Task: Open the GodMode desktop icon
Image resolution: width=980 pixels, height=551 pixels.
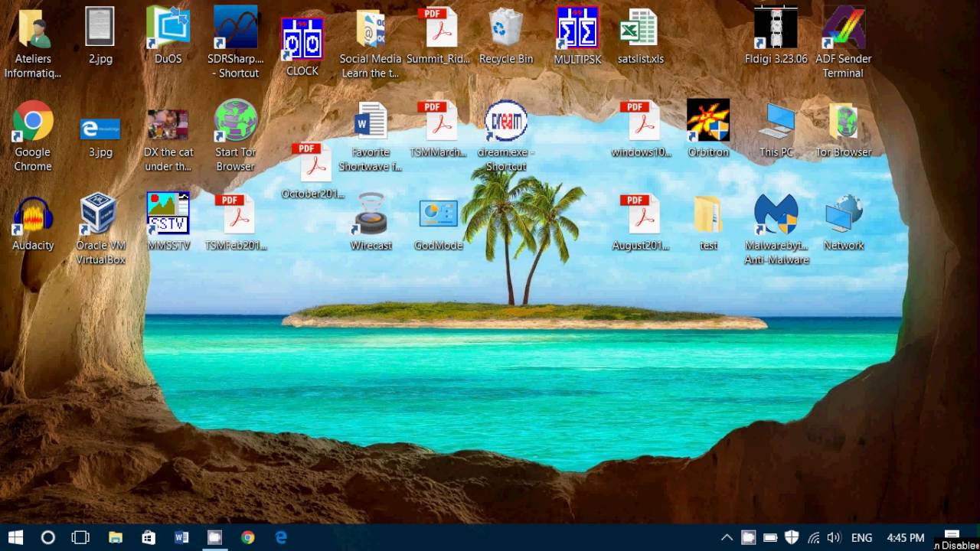Action: pyautogui.click(x=438, y=214)
